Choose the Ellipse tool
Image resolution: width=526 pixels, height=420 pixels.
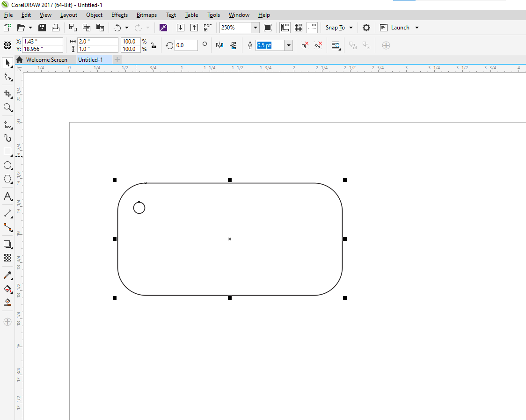point(7,165)
